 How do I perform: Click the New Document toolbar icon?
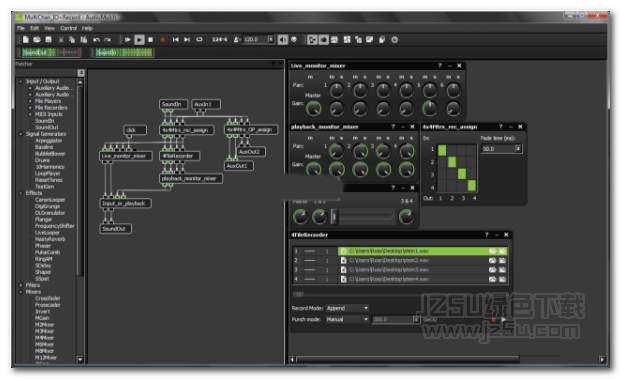tap(26, 40)
